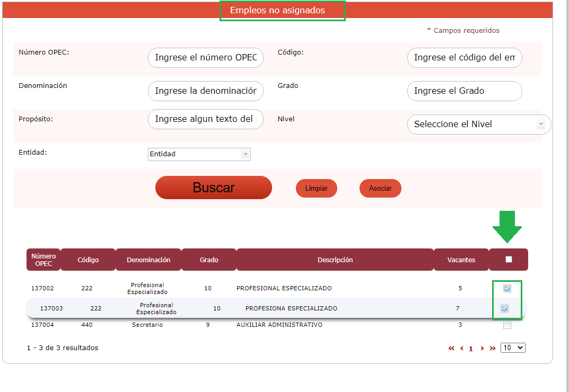The width and height of the screenshot is (569, 392).
Task: Open results-per-page selector showing 10
Action: point(513,348)
